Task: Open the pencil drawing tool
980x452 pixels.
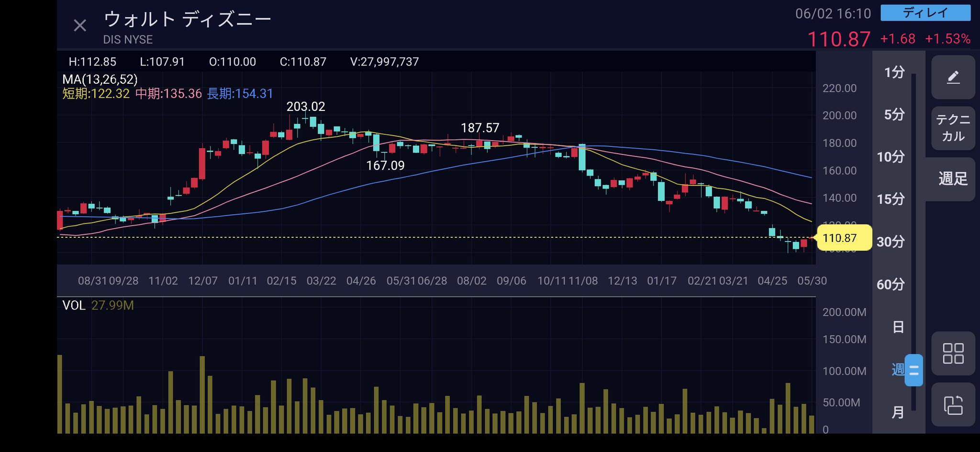Action: click(x=953, y=77)
